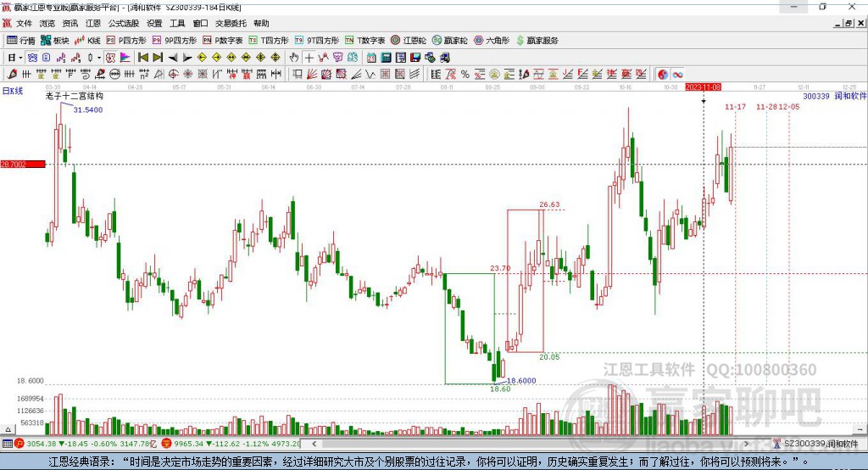Open P数字表 tool
This screenshot has height=470, width=868.
pyautogui.click(x=223, y=41)
